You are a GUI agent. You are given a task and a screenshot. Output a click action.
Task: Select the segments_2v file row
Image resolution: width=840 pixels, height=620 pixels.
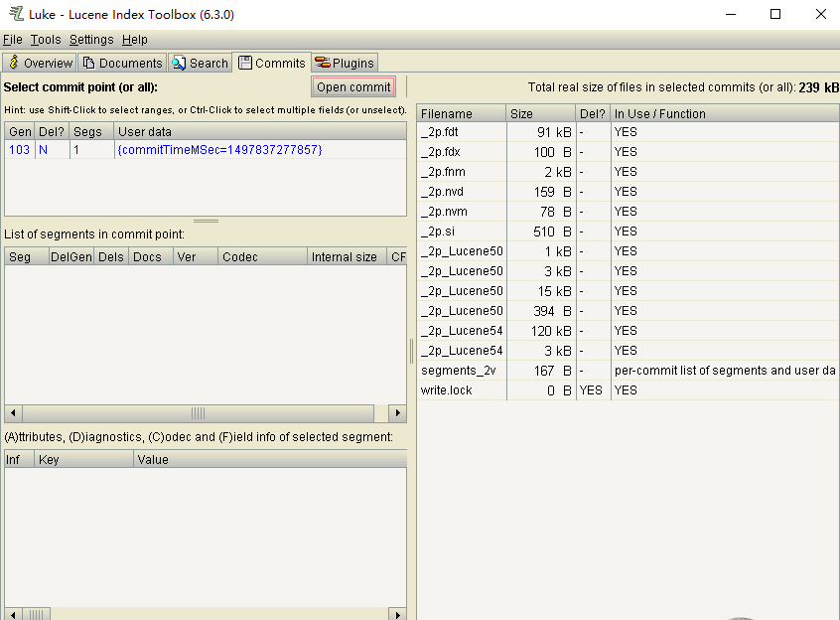[628, 371]
